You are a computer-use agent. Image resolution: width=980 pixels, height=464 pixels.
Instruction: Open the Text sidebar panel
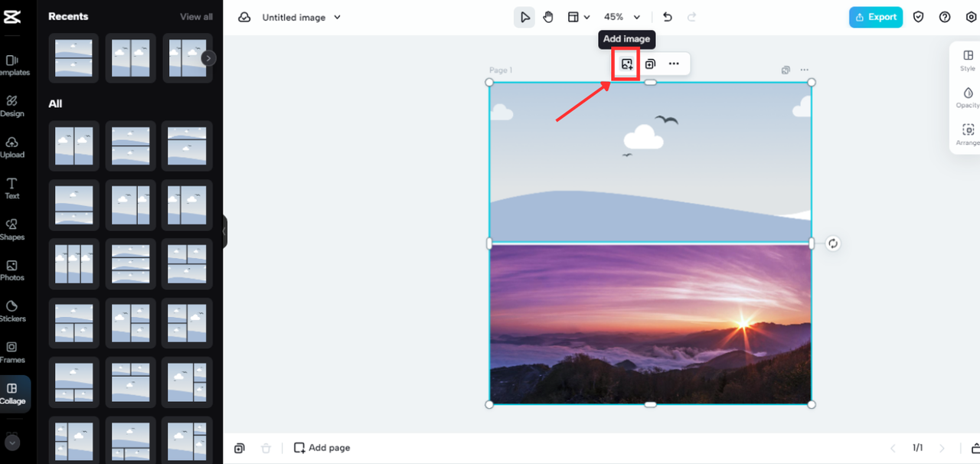(x=12, y=189)
